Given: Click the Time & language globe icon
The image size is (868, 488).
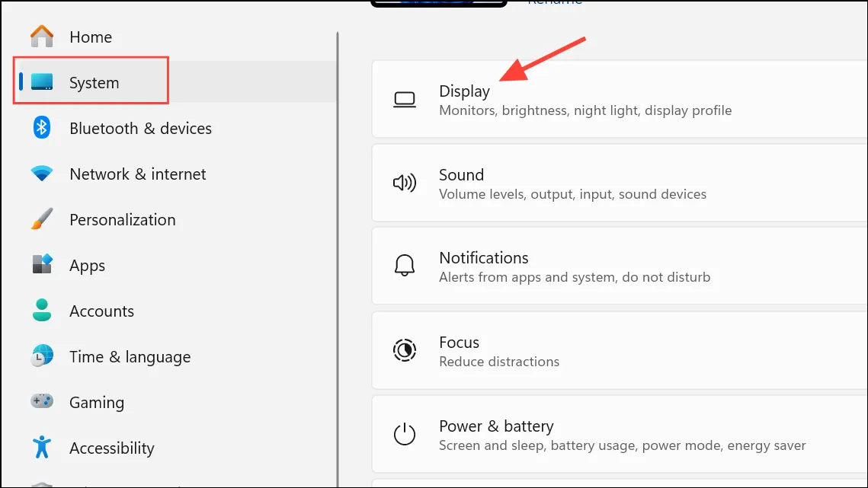Looking at the screenshot, I should 42,356.
